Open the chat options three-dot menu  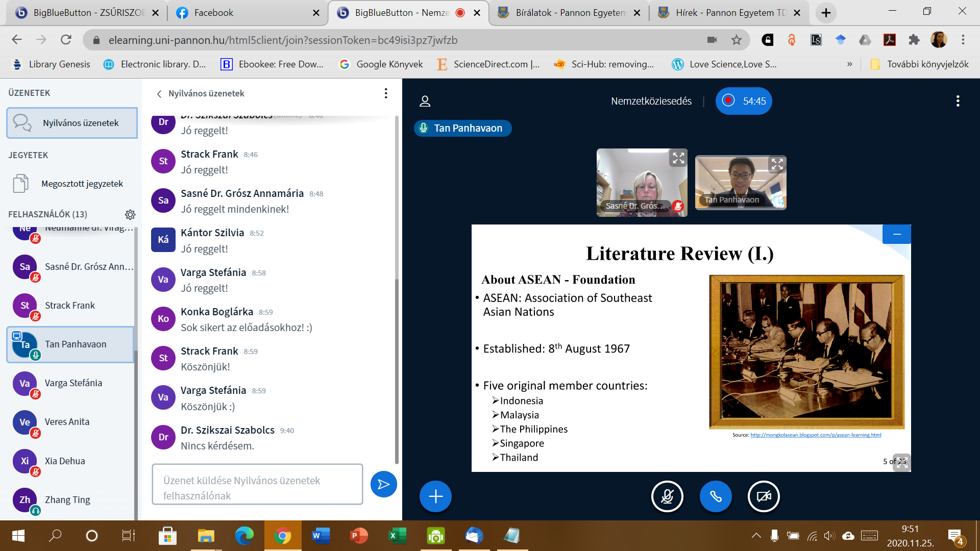[386, 93]
